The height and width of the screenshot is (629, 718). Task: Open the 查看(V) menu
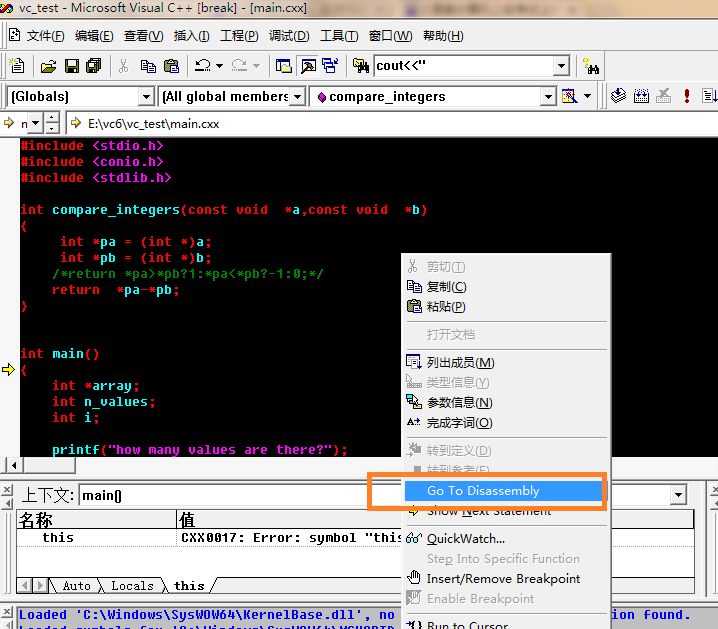[x=144, y=35]
